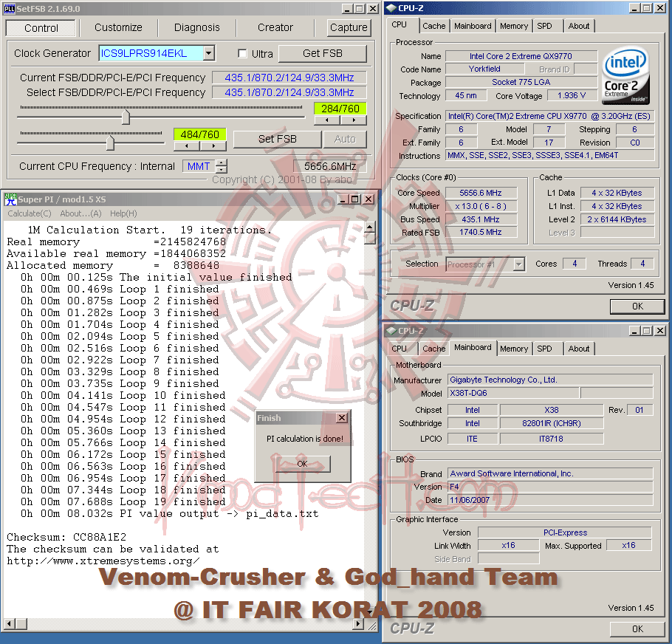This screenshot has height=644, width=672.
Task: Click the X38T-DQ6 model field
Action: pyautogui.click(x=513, y=393)
